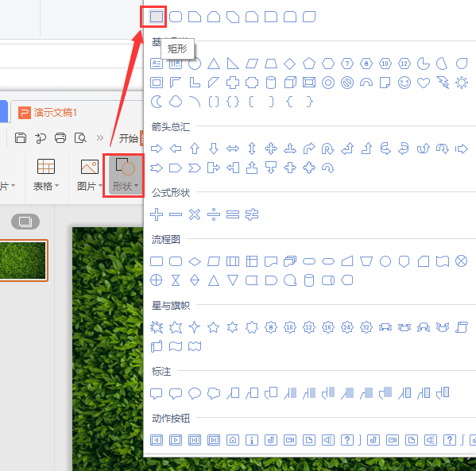The height and width of the screenshot is (471, 476).
Task: Select the up arrow shape
Action: [195, 149]
